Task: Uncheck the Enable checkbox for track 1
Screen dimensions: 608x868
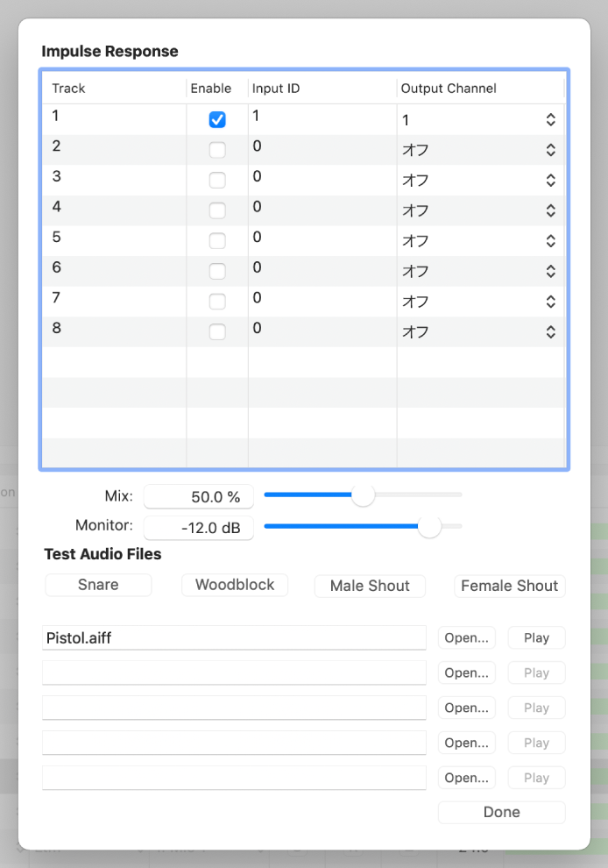Action: (x=217, y=120)
